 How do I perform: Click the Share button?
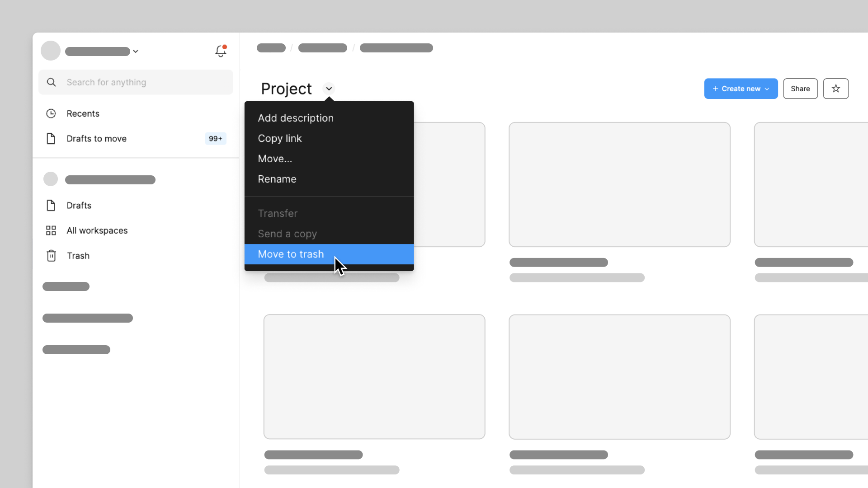800,89
